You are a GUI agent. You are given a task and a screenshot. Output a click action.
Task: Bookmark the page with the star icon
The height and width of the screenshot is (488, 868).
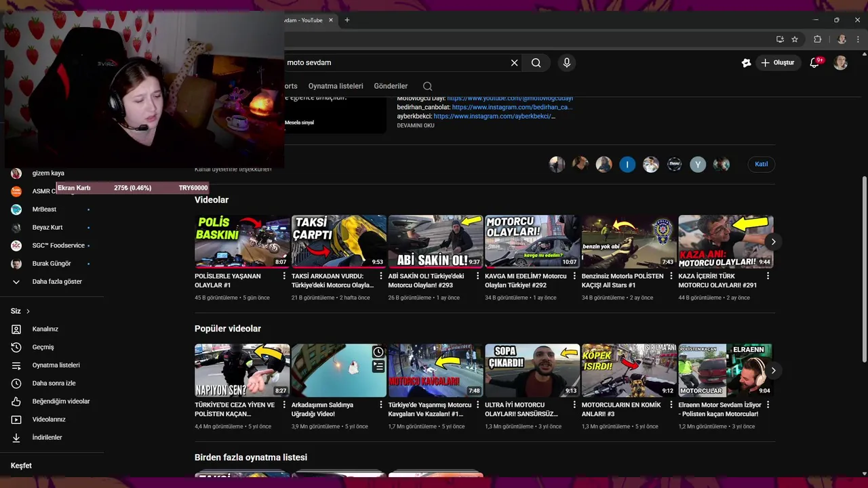(x=795, y=39)
